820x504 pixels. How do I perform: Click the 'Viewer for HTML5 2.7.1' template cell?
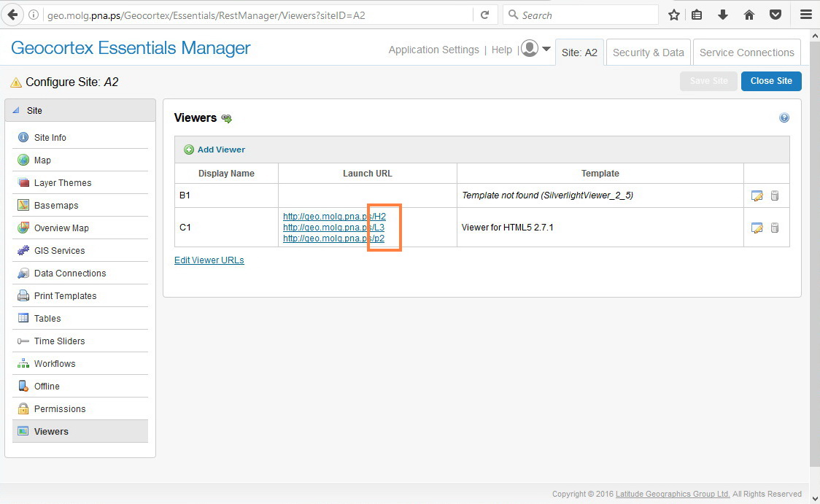click(x=600, y=228)
